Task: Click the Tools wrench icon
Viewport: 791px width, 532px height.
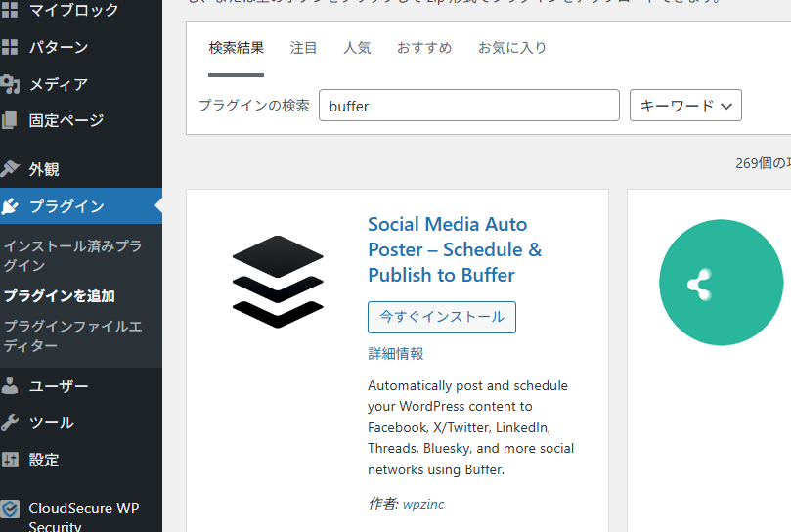Action: (x=10, y=422)
